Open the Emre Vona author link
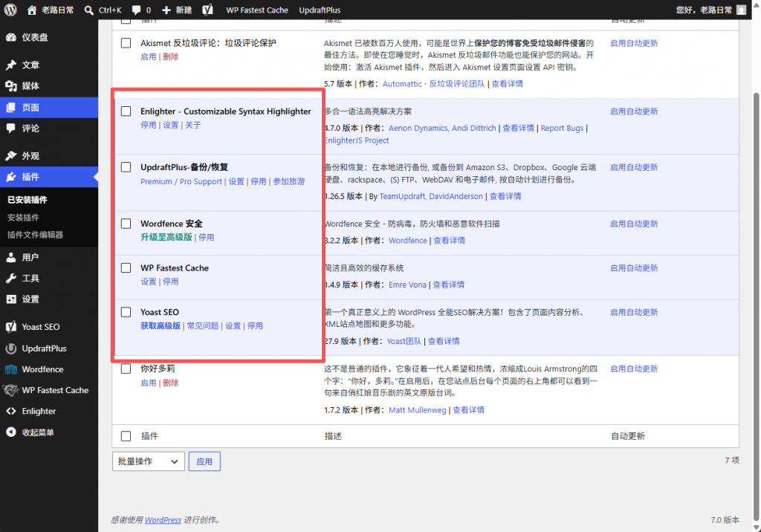The image size is (761, 532). [408, 285]
